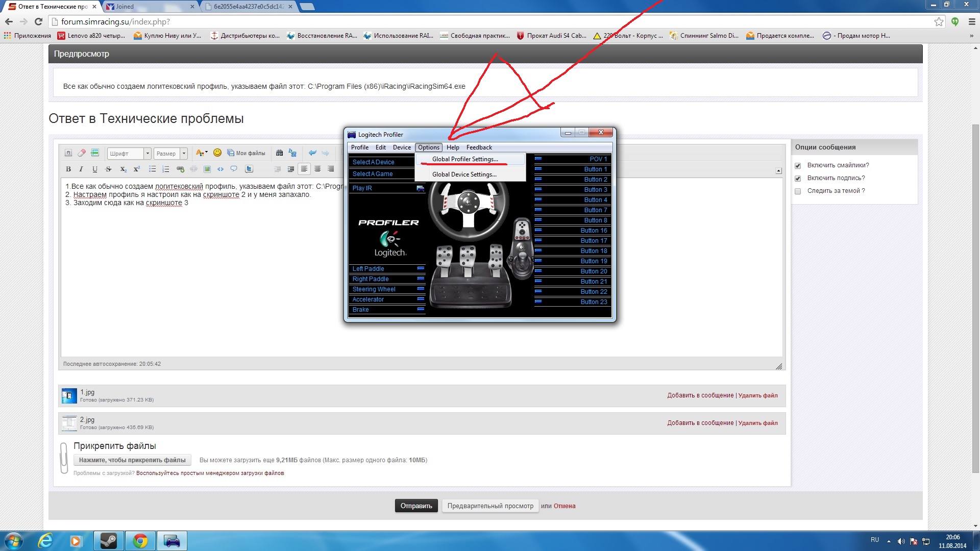The image size is (980, 551).
Task: Toggle the Включить смайлики checkbox
Action: tap(798, 166)
